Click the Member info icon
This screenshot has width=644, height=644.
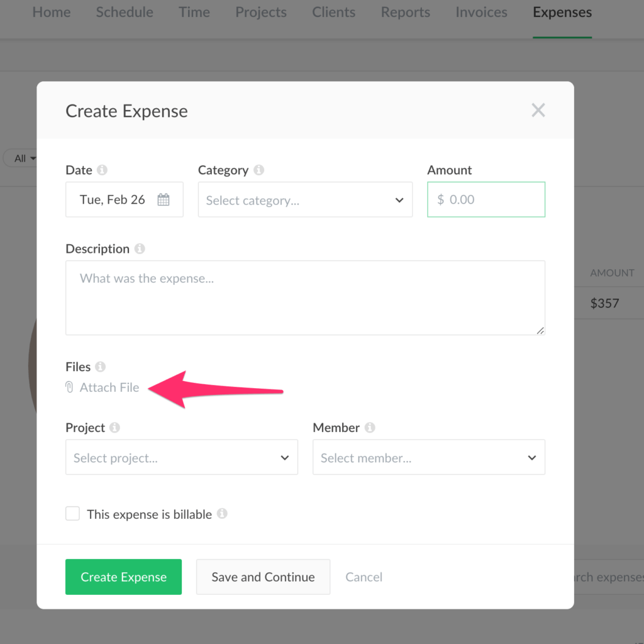pyautogui.click(x=370, y=427)
